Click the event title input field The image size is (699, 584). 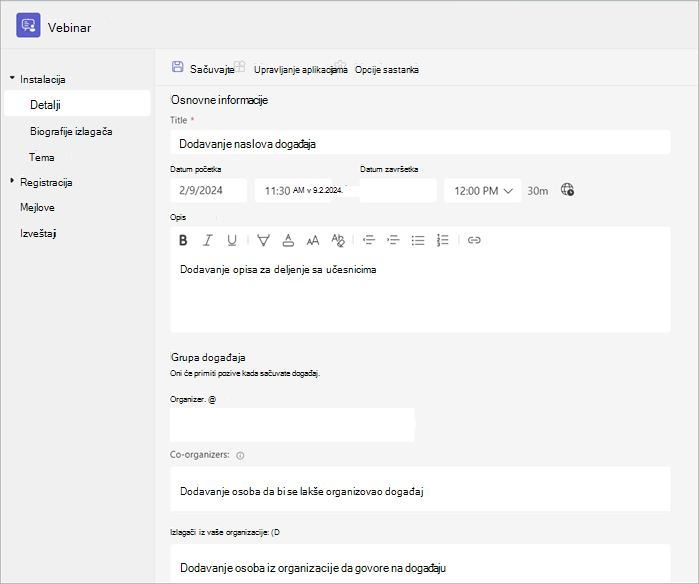pyautogui.click(x=420, y=143)
